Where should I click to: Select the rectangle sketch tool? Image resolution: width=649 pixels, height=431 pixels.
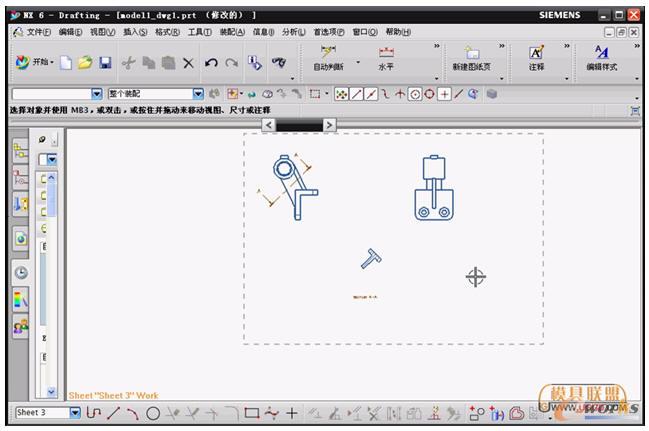pos(252,412)
